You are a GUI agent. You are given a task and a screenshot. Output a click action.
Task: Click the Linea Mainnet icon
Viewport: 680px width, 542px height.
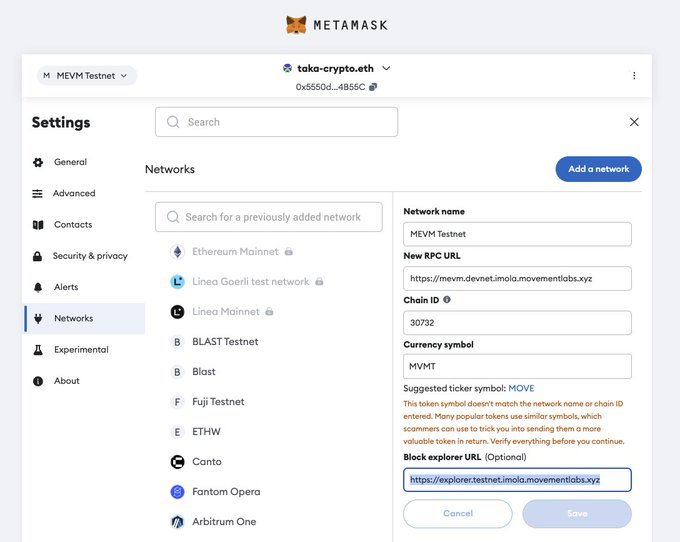coord(177,311)
